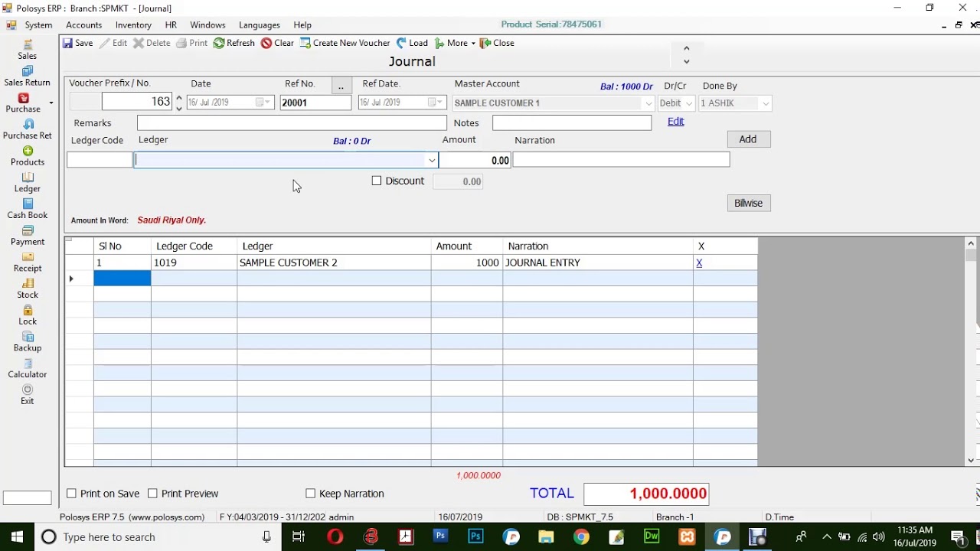
Task: Open the Stock sidebar shortcut
Action: click(28, 289)
